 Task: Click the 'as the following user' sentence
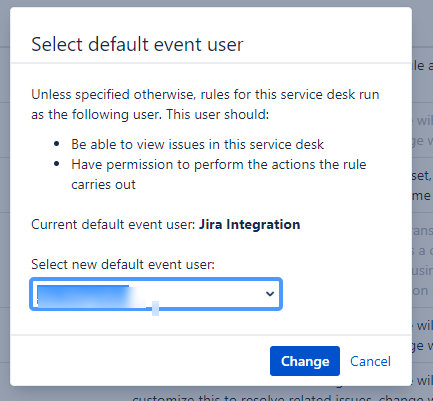[x=150, y=114]
